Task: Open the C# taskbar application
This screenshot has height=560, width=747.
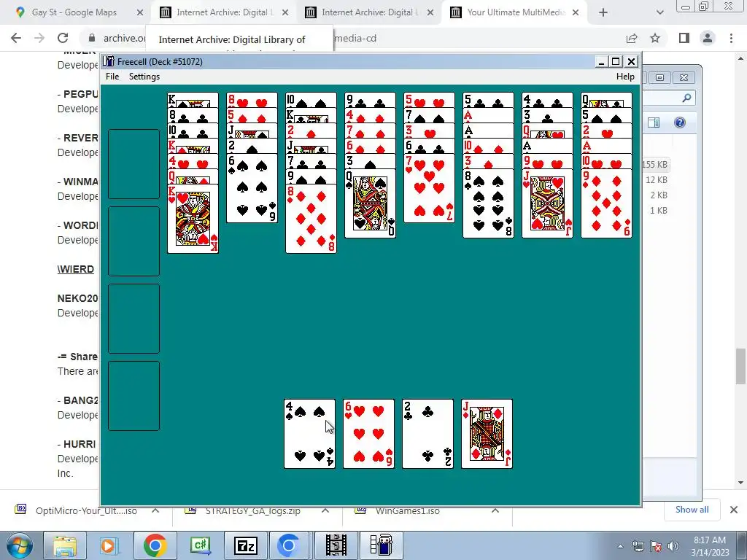Action: (200, 545)
